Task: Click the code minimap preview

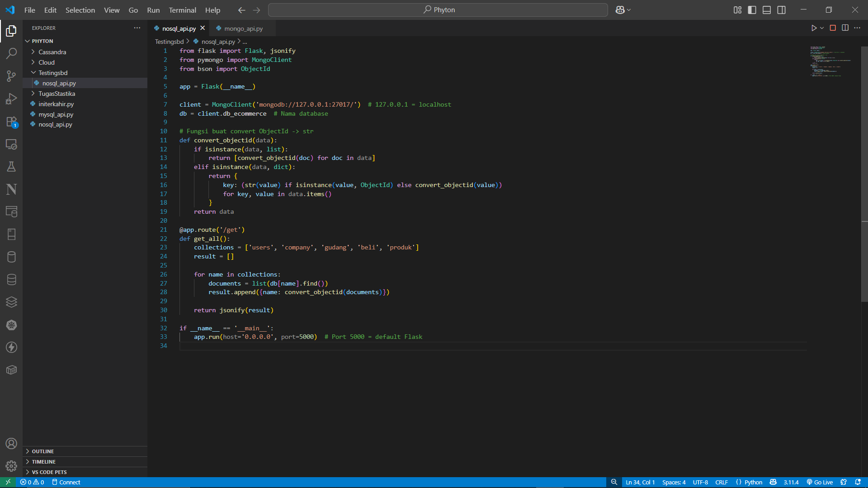Action: [x=831, y=61]
